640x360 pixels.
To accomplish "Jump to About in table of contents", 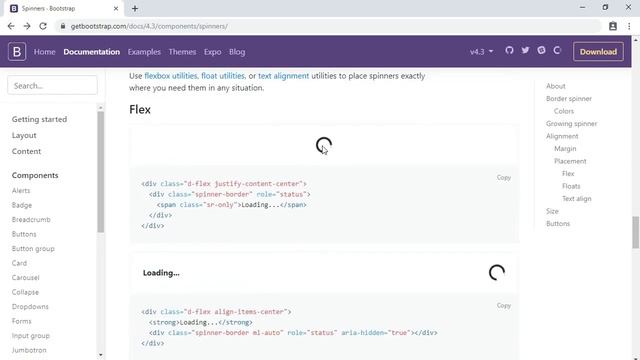I will click(x=556, y=86).
